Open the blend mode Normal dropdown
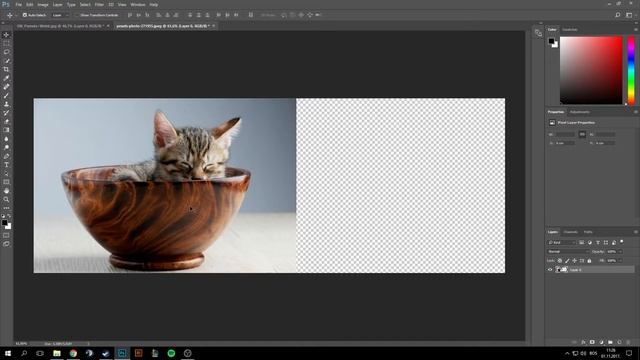Screen dimensions: 640x360 click(568, 251)
